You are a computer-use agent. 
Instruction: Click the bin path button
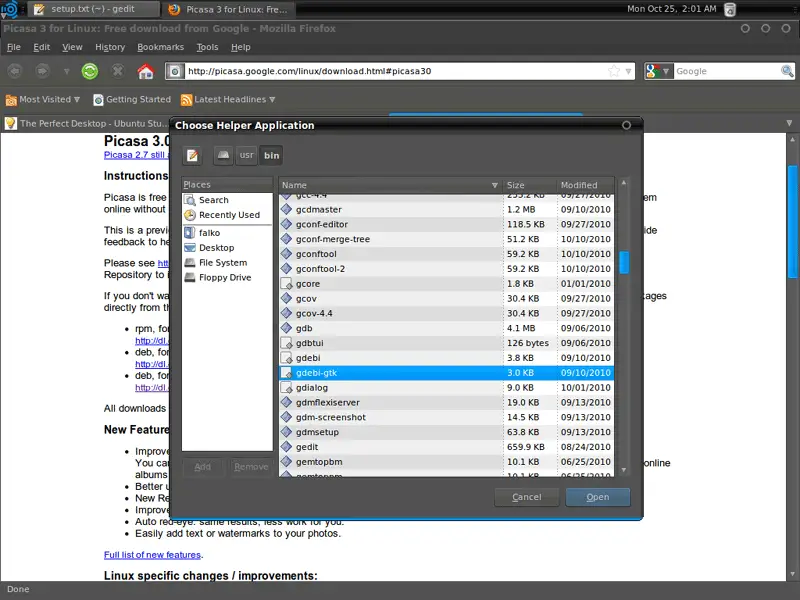coord(271,156)
